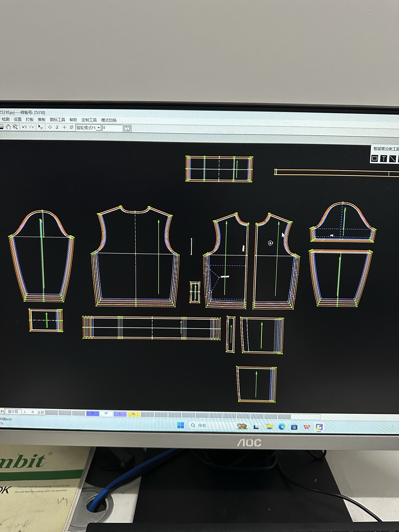
Task: Toggle the 显示层 button in bottom bar
Action: 13,411
